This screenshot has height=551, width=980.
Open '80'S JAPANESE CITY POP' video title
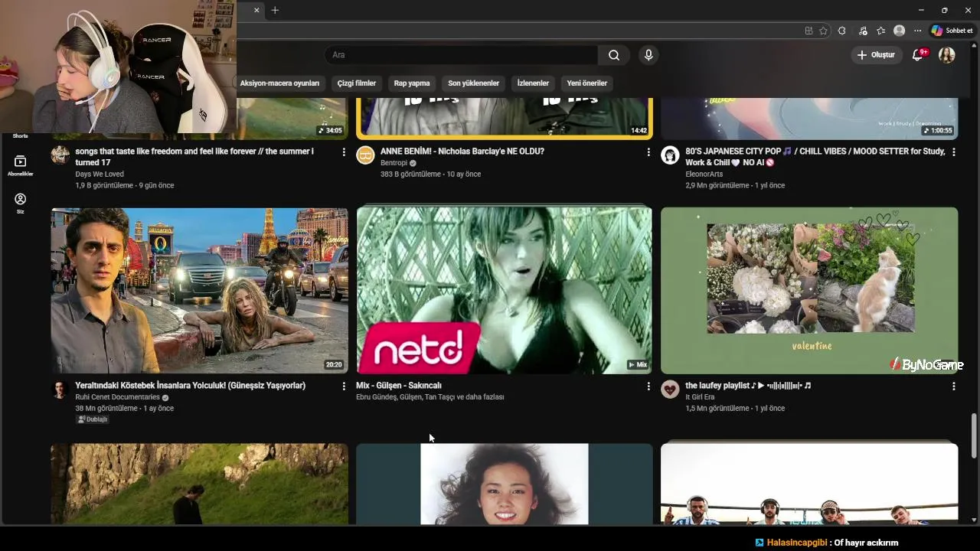tap(815, 157)
